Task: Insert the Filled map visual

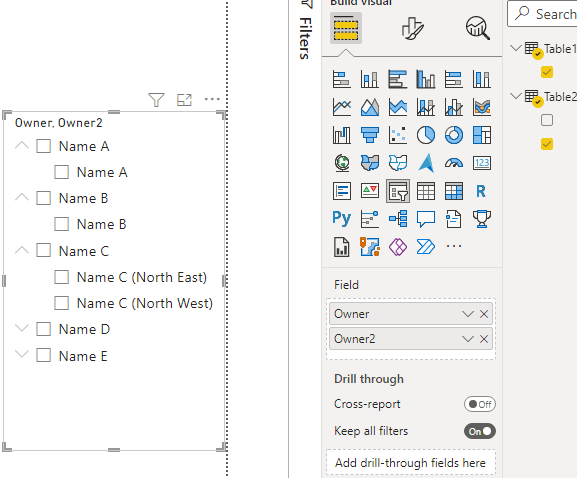Action: coord(369,163)
